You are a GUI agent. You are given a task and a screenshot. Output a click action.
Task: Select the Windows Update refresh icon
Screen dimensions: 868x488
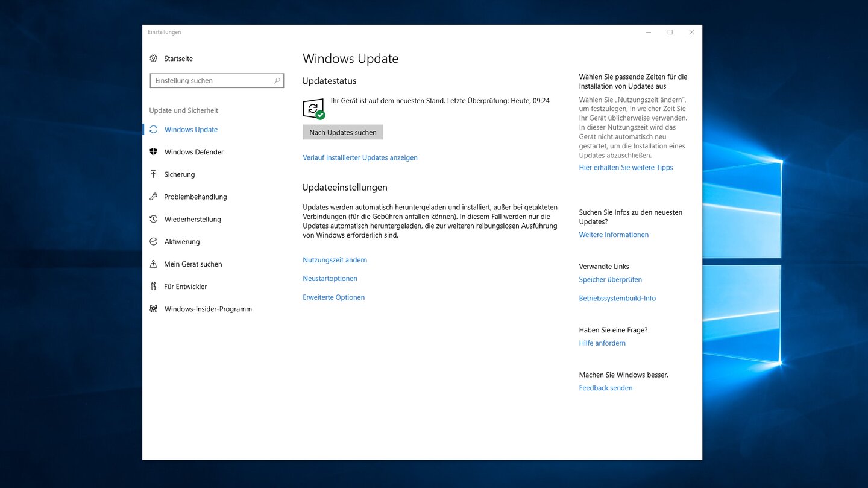point(153,130)
